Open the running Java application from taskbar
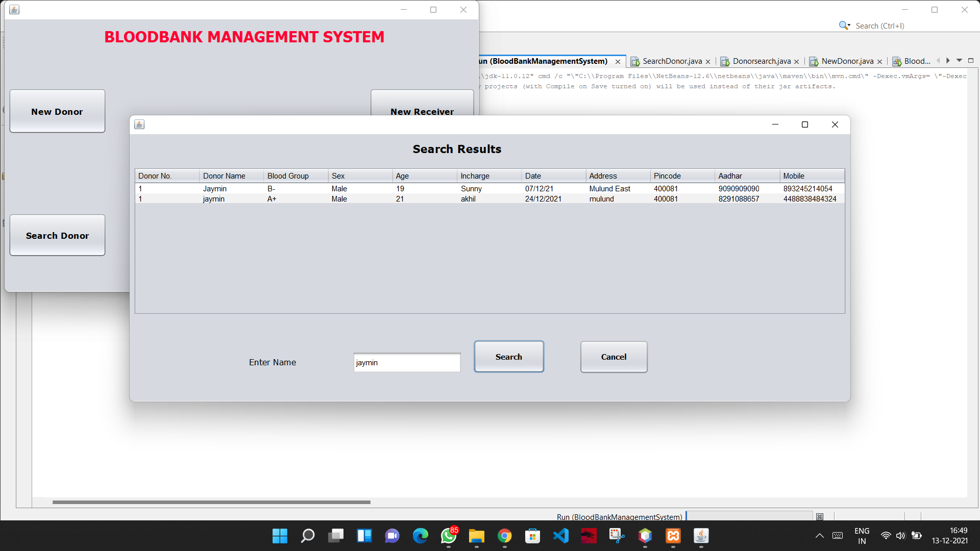This screenshot has width=980, height=551. (x=701, y=536)
